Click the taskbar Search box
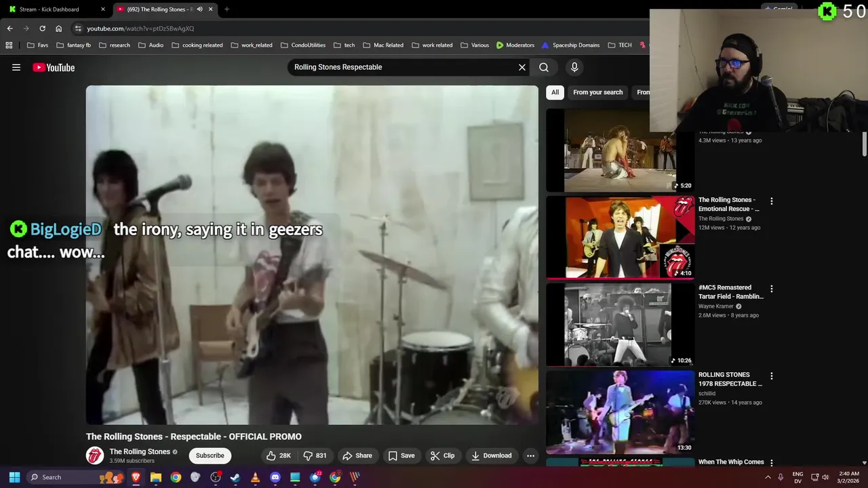868x488 pixels. point(76,477)
